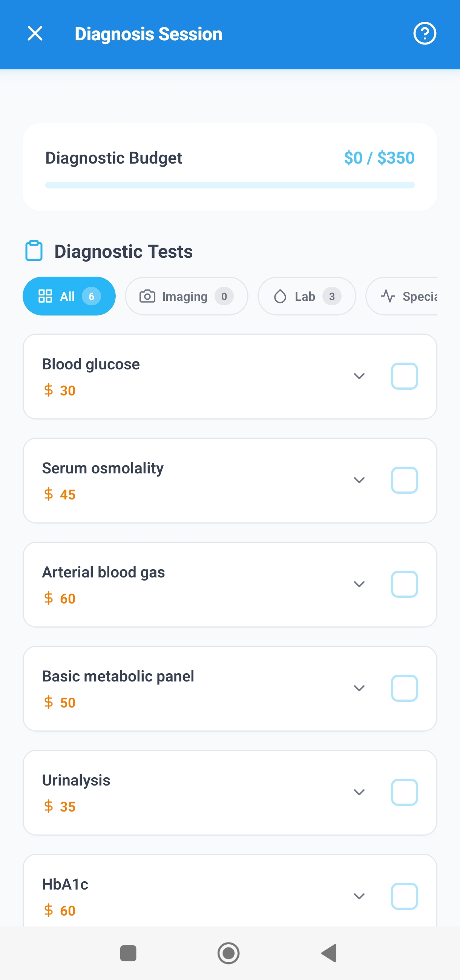
Task: Expand the Urinalysis test details
Action: click(x=359, y=792)
